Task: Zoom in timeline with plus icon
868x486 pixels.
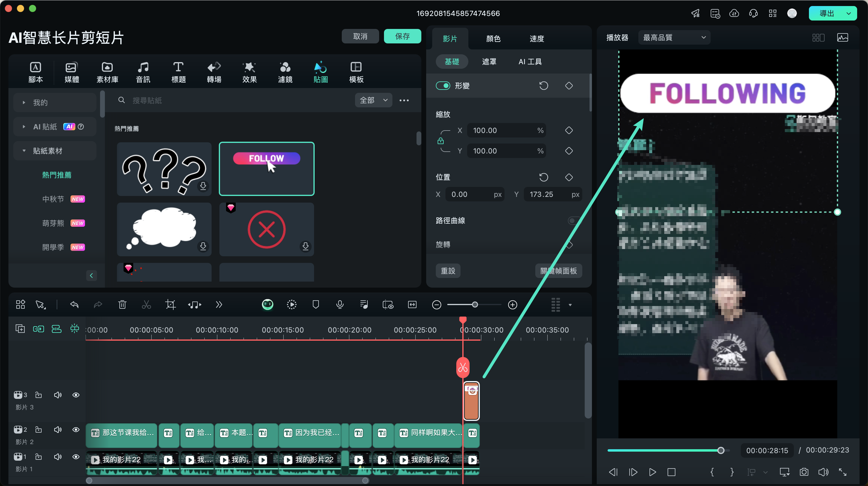Action: (512, 305)
